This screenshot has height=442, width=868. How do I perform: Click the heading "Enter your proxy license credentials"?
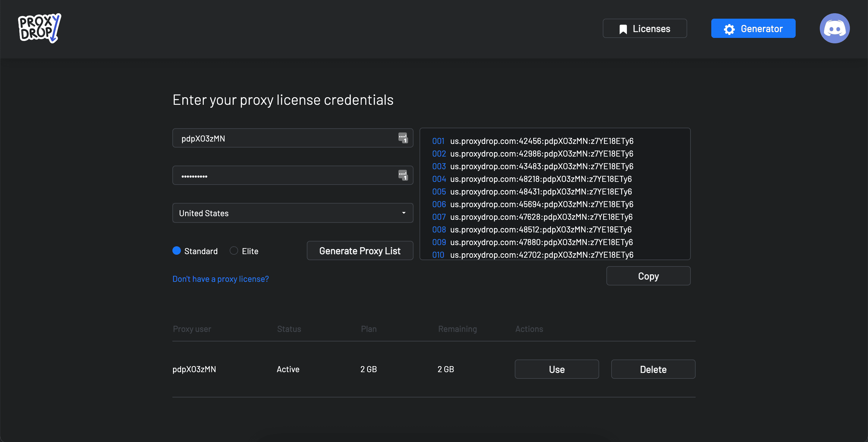pos(283,100)
